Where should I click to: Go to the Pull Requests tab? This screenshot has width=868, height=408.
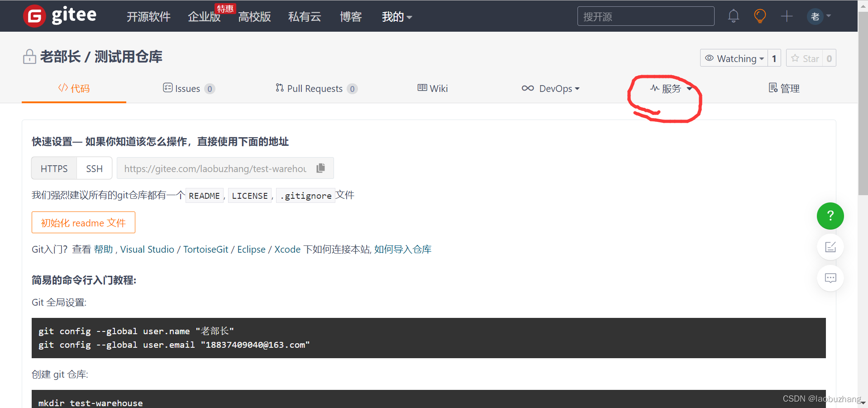[x=316, y=88]
